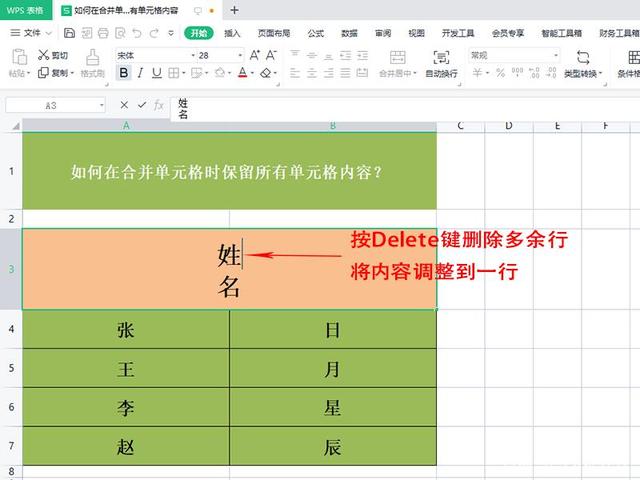
Task: Click the cell borders icon
Action: point(173,73)
